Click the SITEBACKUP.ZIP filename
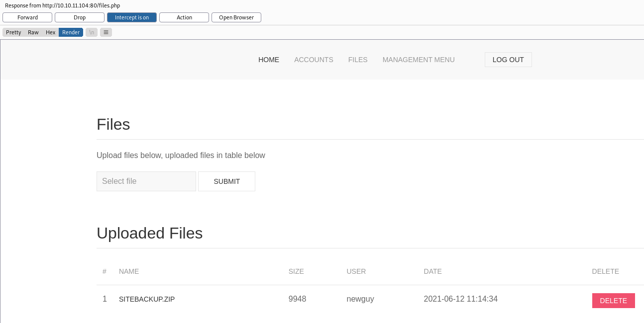 [x=147, y=299]
